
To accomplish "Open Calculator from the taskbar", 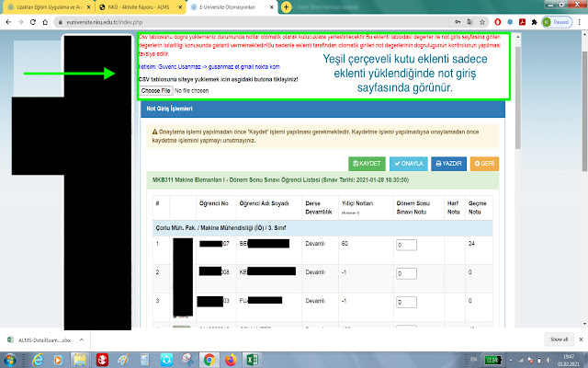I will [145, 360].
